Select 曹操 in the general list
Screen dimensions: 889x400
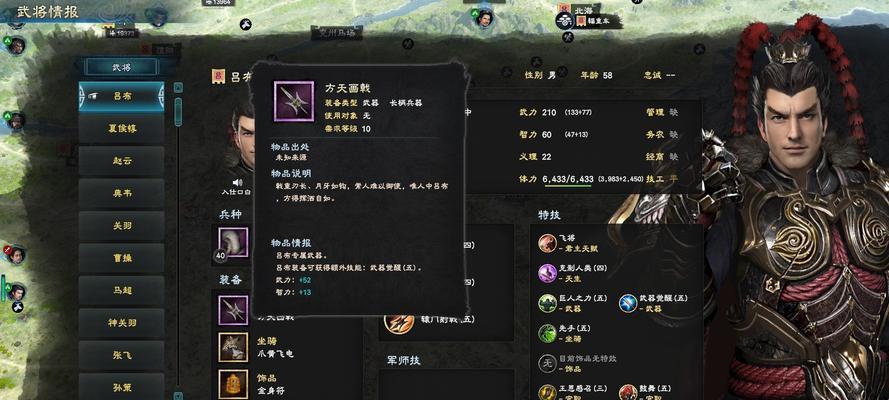[x=121, y=258]
